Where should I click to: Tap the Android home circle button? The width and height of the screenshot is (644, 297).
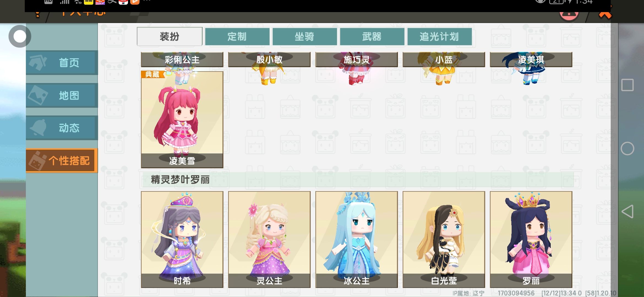[x=627, y=149]
